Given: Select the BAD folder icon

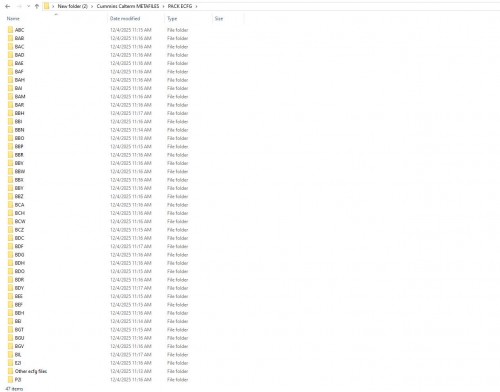Looking at the screenshot, I should click(x=11, y=55).
